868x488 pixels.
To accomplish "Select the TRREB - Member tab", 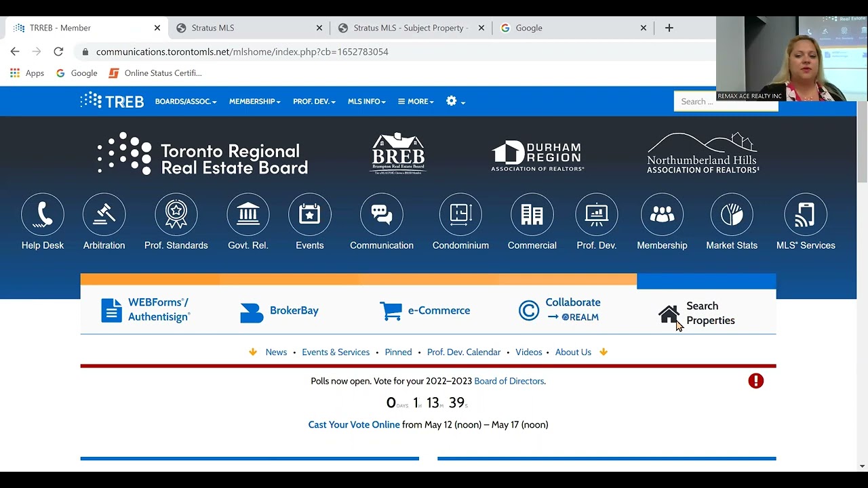I will tap(86, 28).
